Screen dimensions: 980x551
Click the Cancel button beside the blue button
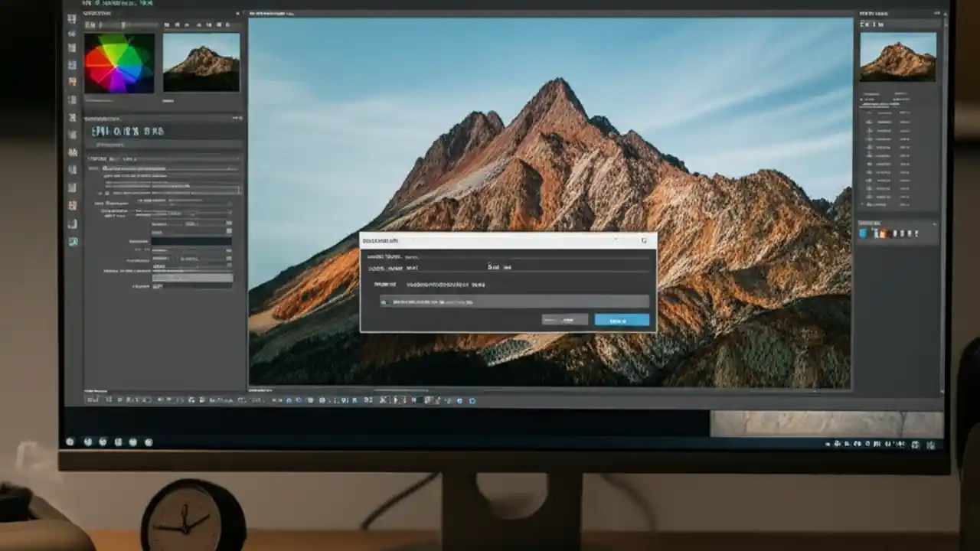(563, 320)
